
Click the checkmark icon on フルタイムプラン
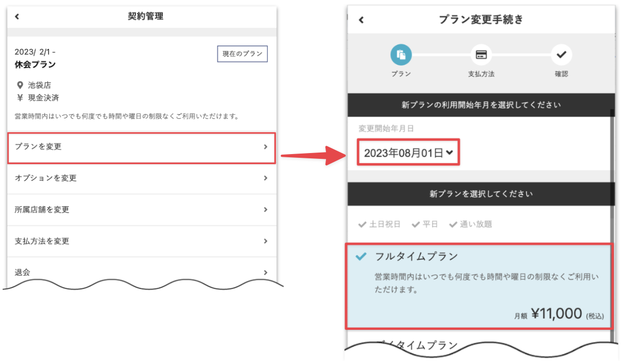[x=361, y=257]
